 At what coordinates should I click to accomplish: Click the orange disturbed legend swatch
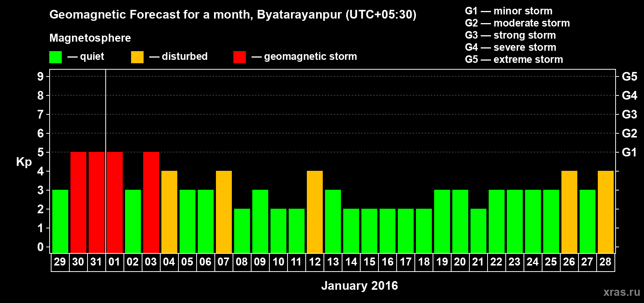click(x=137, y=57)
